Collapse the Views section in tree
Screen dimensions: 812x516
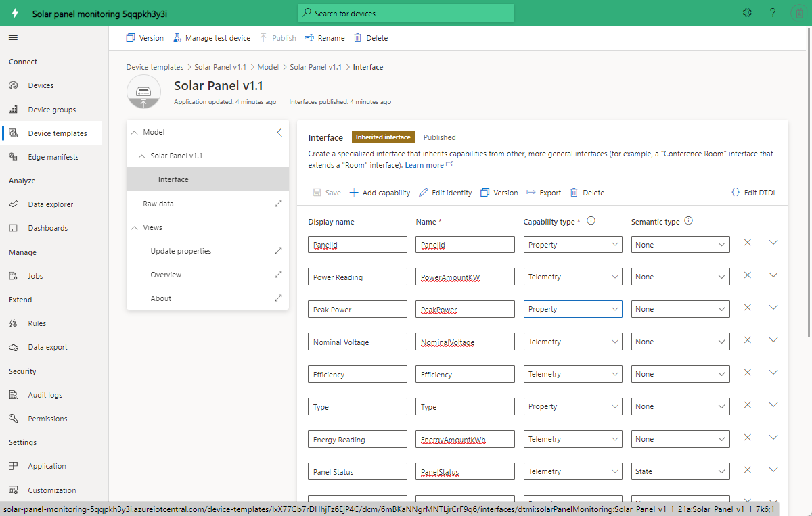click(x=134, y=228)
